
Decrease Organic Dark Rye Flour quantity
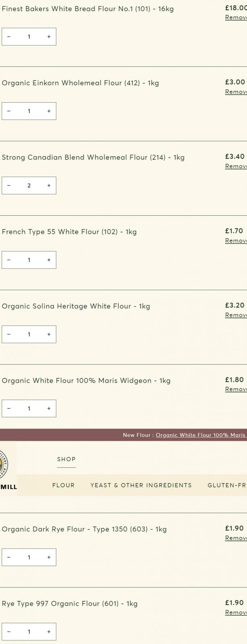9,557
